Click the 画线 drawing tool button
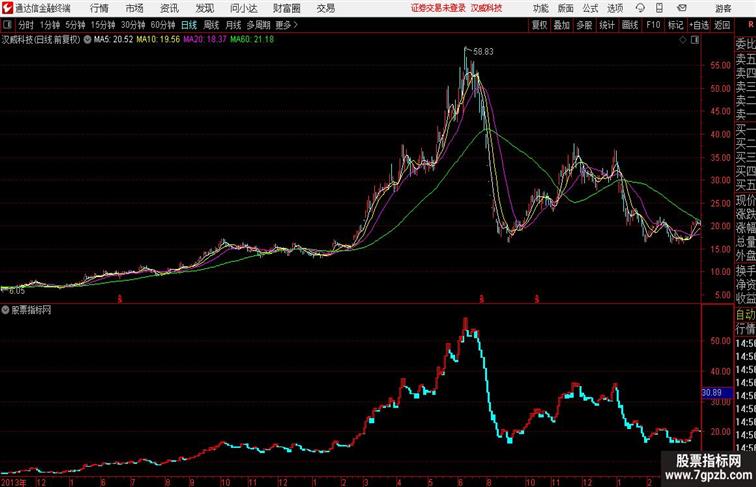756x487 pixels. coord(630,25)
